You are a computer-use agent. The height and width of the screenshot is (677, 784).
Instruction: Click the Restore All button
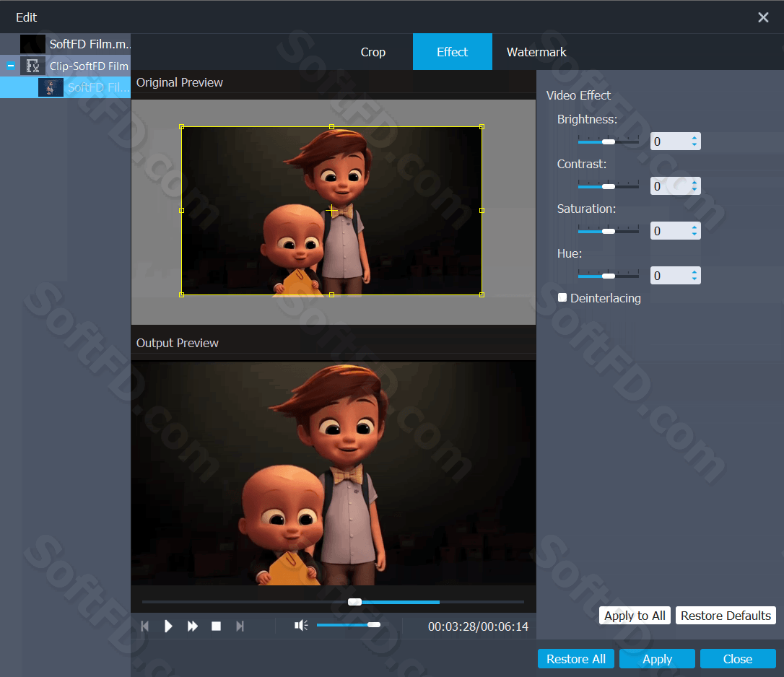[576, 659]
